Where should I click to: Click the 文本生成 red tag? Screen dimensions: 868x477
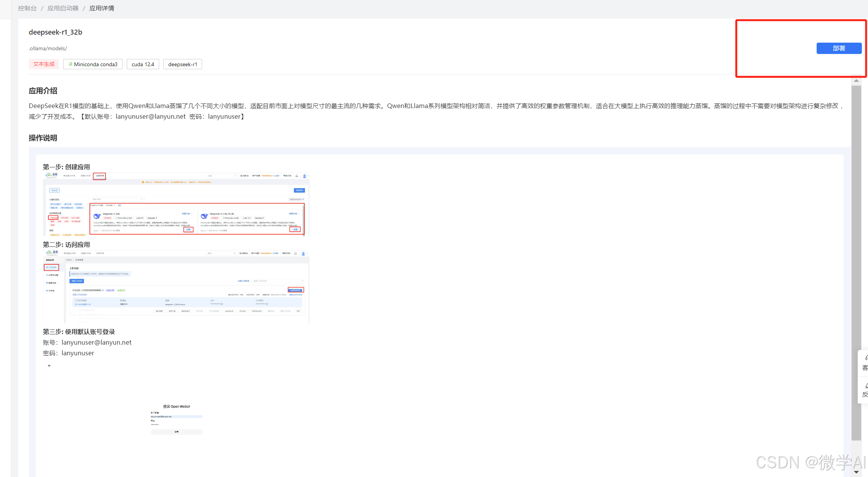point(44,64)
